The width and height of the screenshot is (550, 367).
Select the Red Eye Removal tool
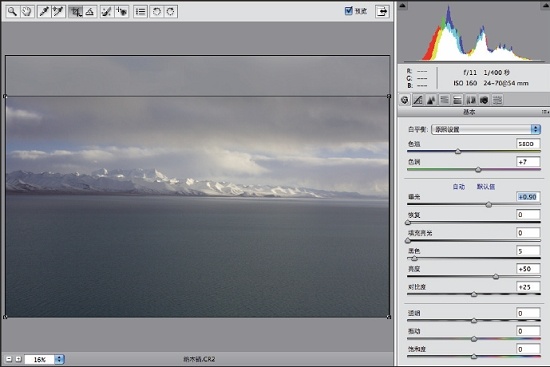click(x=121, y=12)
